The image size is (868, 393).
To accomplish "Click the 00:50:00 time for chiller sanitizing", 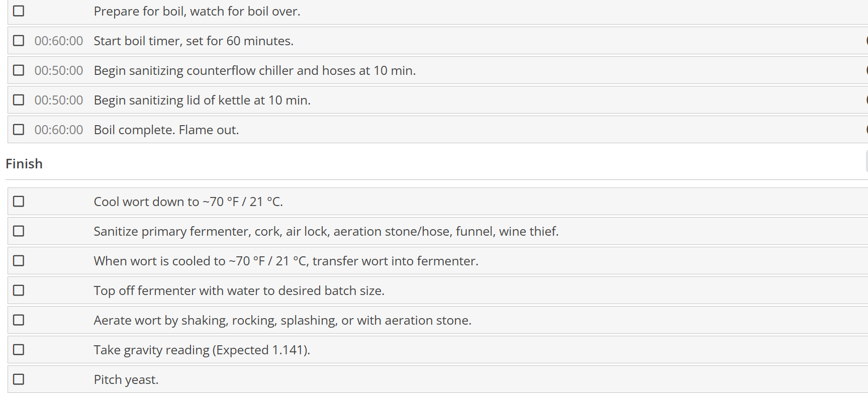I will coord(59,70).
